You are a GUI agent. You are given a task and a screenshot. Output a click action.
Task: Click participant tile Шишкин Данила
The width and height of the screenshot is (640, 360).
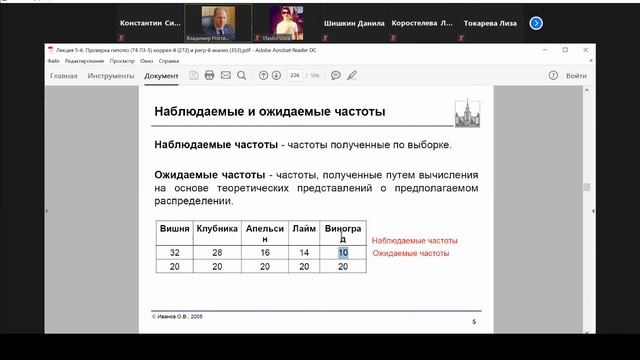tap(354, 23)
